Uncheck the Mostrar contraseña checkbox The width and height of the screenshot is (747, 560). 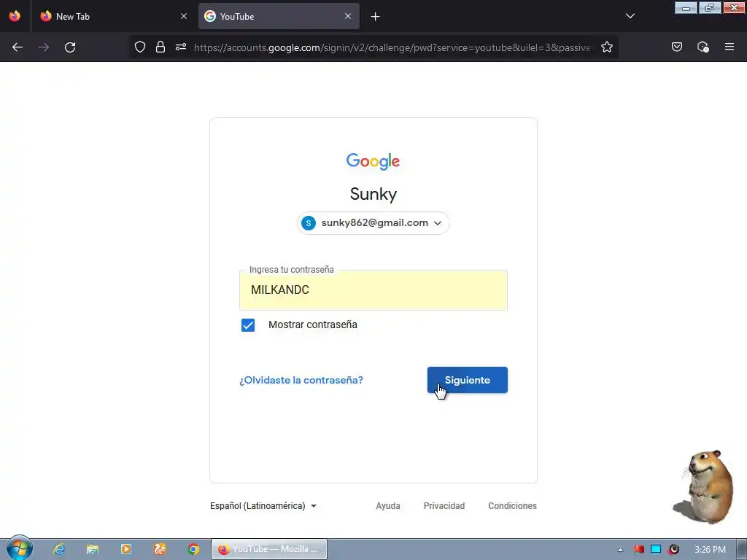click(x=248, y=325)
